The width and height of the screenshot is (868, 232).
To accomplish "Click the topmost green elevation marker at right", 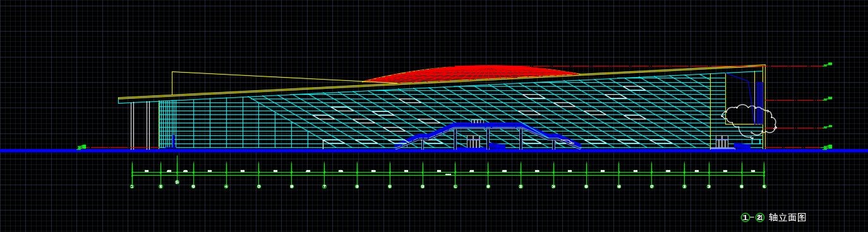I will click(x=828, y=64).
